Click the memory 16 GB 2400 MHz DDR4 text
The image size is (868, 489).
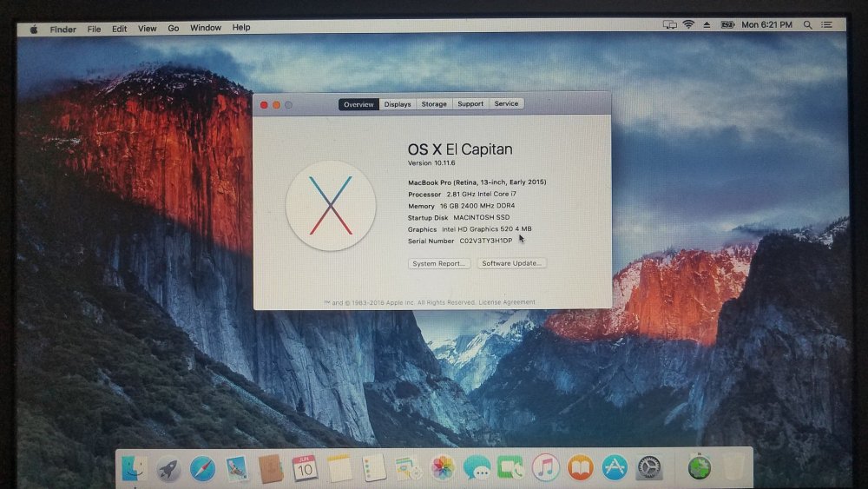tap(477, 206)
